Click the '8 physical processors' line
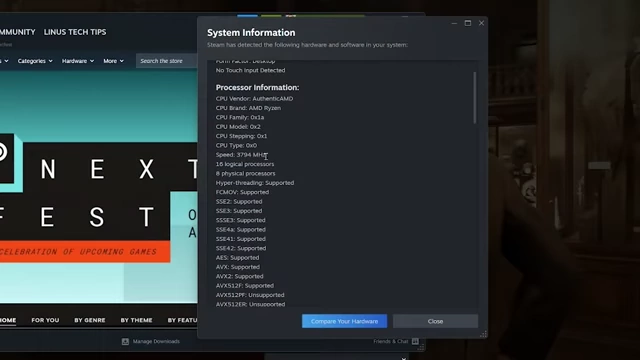 click(245, 173)
